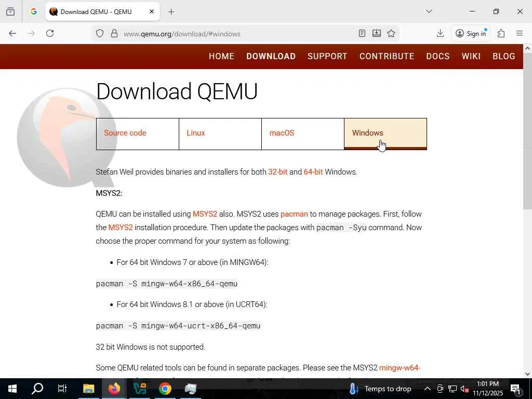
Task: Open MSYS2 installation procedure link
Action: point(121,228)
